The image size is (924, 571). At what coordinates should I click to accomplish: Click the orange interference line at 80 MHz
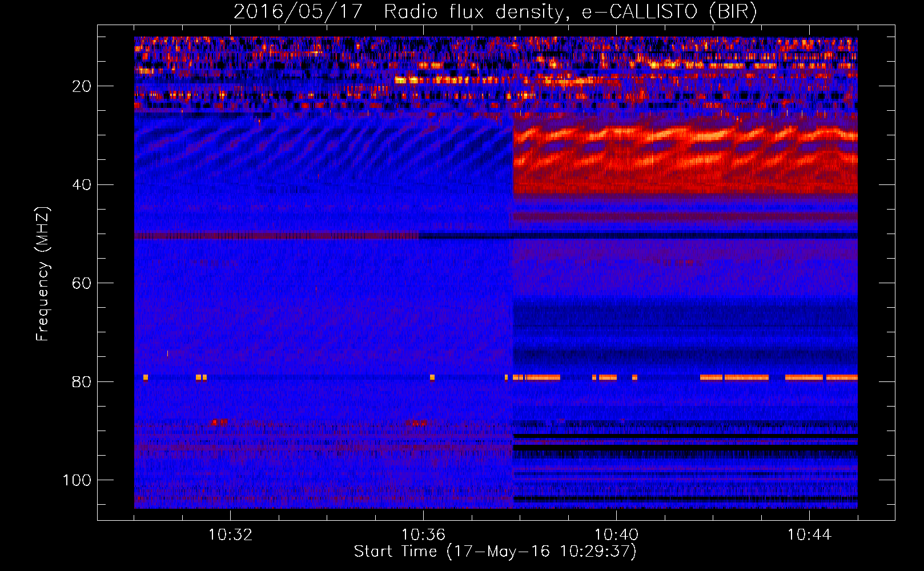tap(685, 377)
